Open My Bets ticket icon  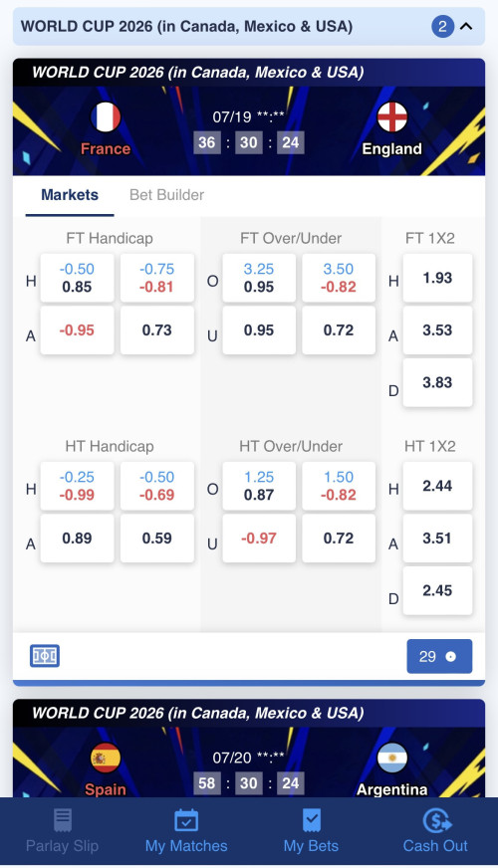pyautogui.click(x=312, y=820)
